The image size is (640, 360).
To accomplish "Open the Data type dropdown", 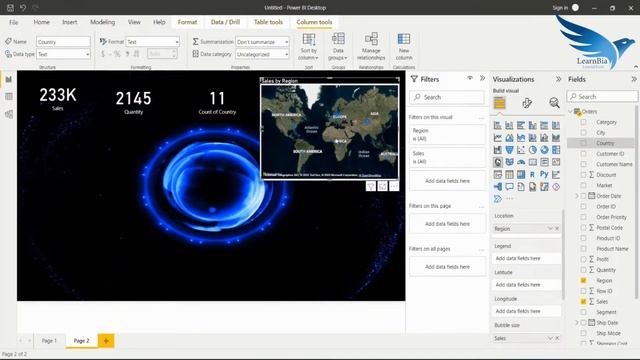I will [x=63, y=54].
